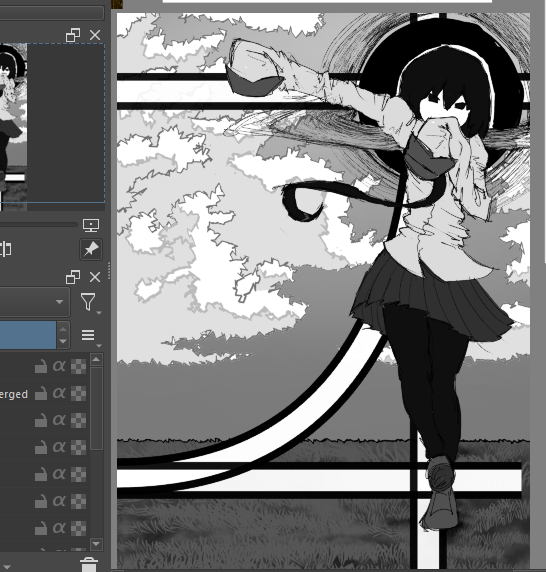Viewport: 546px width, 572px height.
Task: Toggle inherit alpha on the third layer row
Action: (x=59, y=420)
